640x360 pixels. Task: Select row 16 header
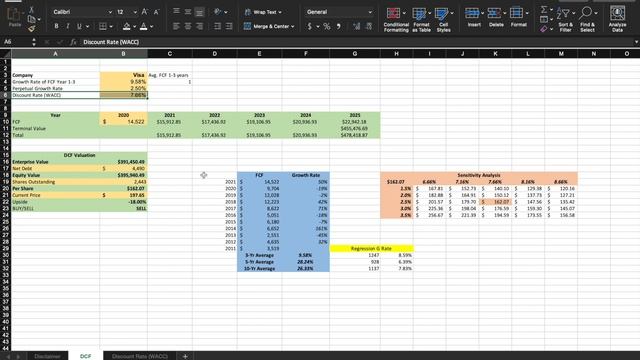pos(5,162)
